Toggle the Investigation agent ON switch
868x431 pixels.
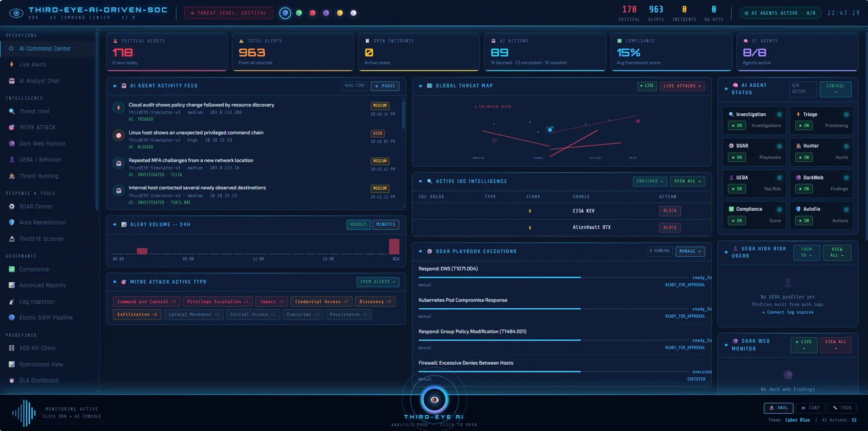736,125
